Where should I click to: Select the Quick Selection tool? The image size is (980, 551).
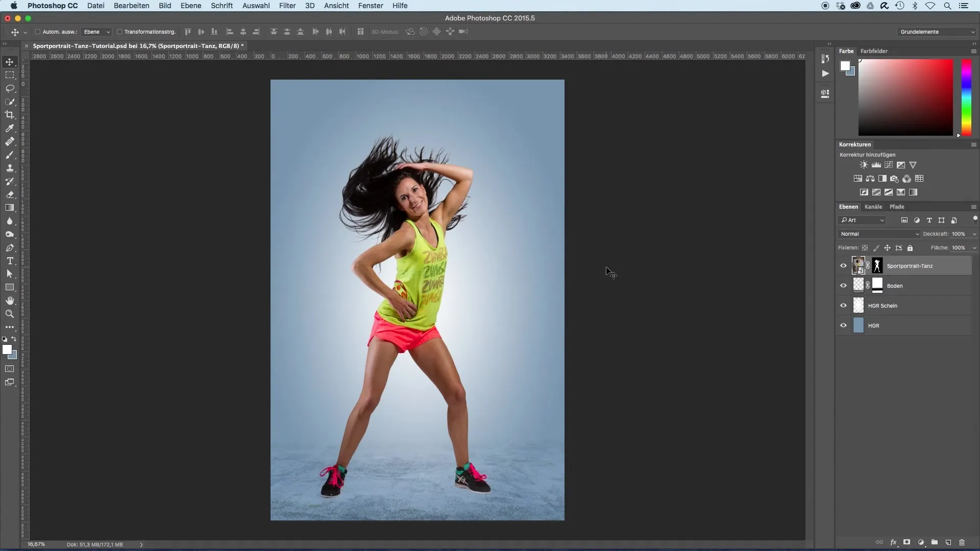(x=10, y=102)
